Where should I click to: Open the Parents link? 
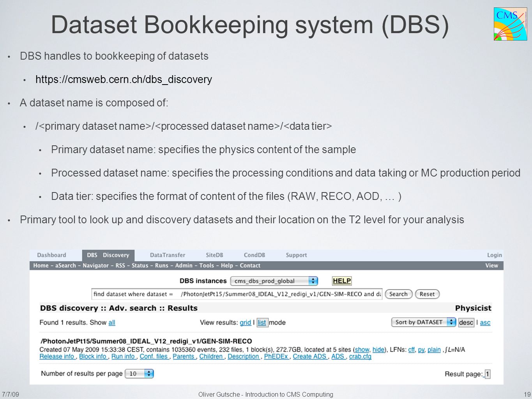coord(184,357)
